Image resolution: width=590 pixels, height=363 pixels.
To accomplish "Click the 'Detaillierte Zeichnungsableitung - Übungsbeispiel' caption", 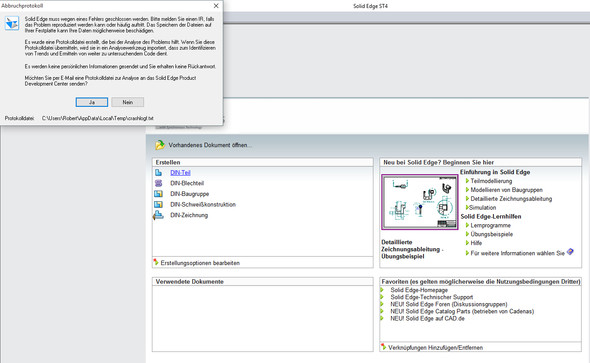I will click(411, 249).
